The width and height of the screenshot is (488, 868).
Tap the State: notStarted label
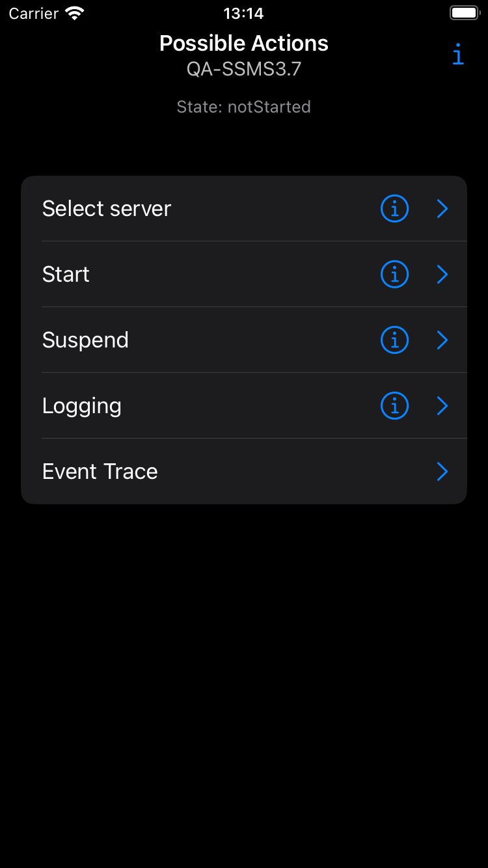coord(244,107)
